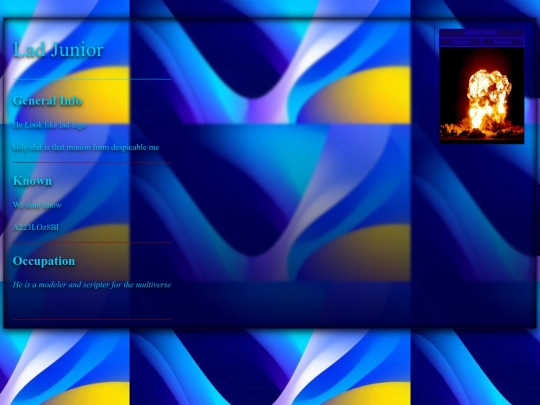Click the modeler and scripter description
The width and height of the screenshot is (540, 405).
click(92, 285)
